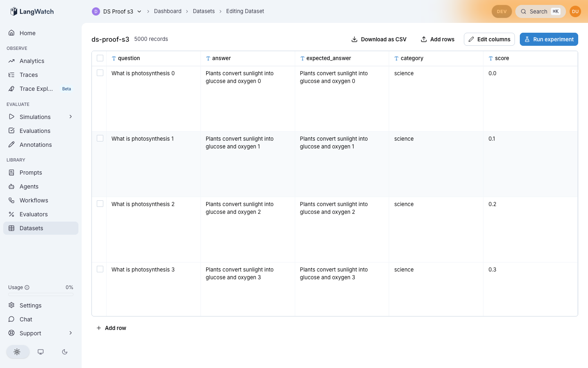This screenshot has height=368, width=588.
Task: Click the Workflows icon in the sidebar
Action: pyautogui.click(x=11, y=200)
